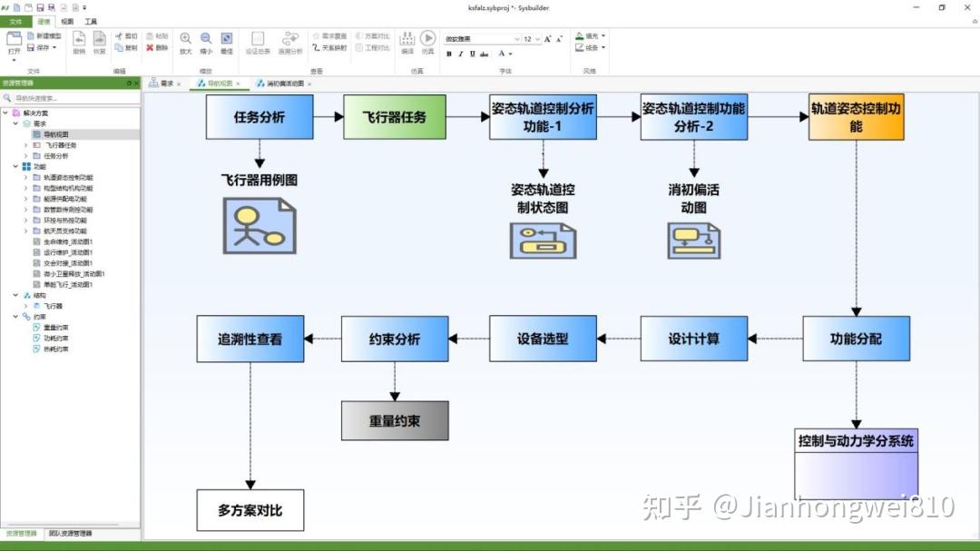Toggle underline formatting in the font group
The image size is (980, 551).
click(x=471, y=54)
